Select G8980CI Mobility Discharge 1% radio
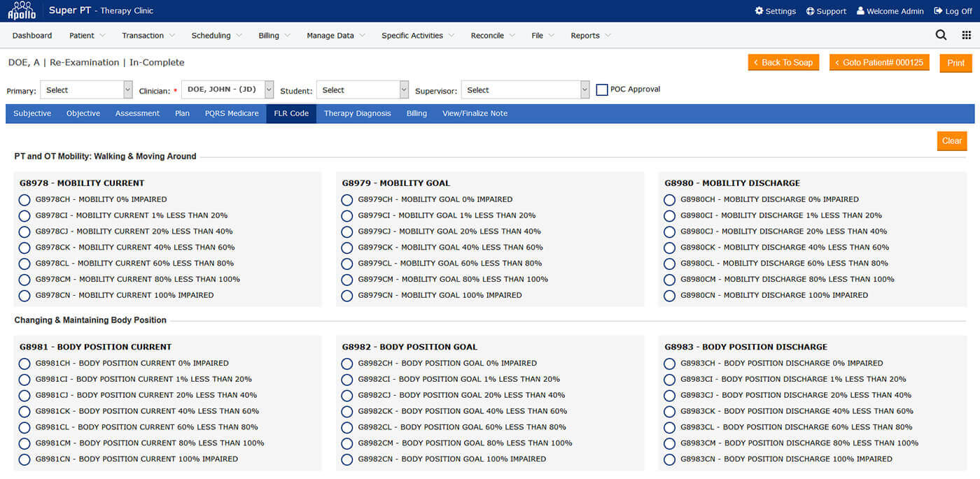980x479 pixels. (669, 216)
